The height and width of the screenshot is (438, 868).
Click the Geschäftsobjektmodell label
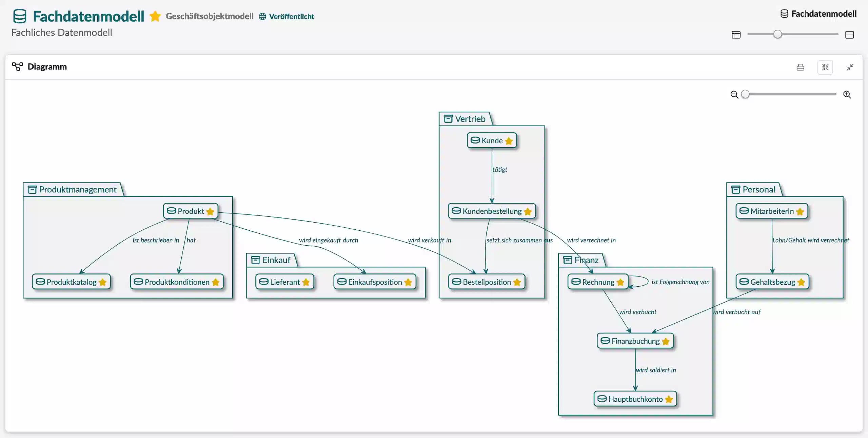[x=210, y=16]
